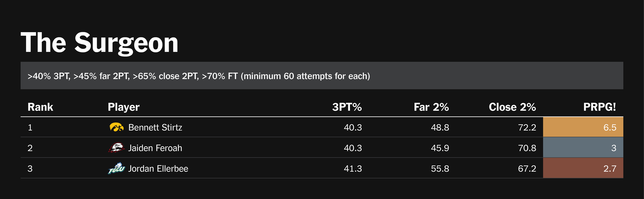
Task: Click the gray-blue 3 PRPG cell
Action: [x=583, y=148]
